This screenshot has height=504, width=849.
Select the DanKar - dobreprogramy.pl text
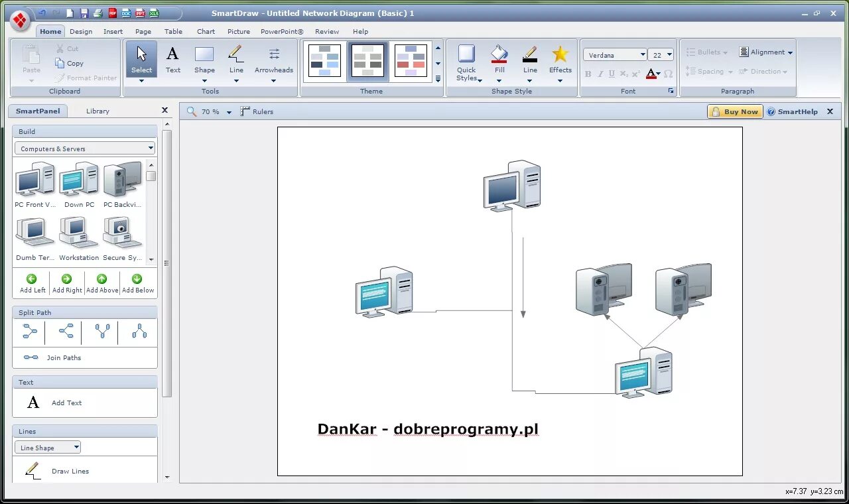point(428,429)
